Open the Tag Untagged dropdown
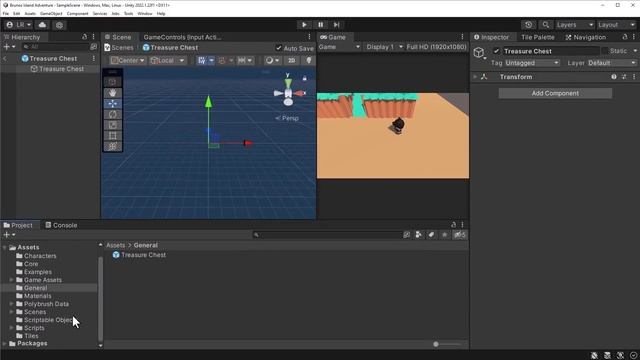 click(x=532, y=63)
